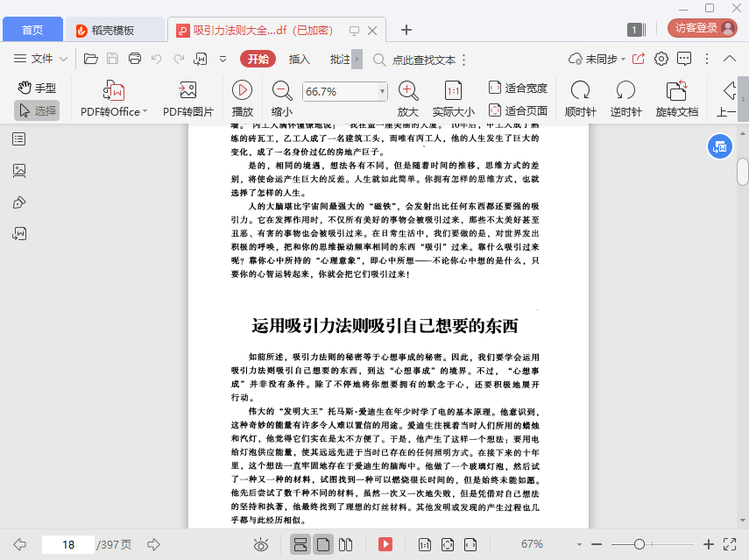Enable continuous scroll layout
Image resolution: width=749 pixels, height=560 pixels.
(x=300, y=544)
